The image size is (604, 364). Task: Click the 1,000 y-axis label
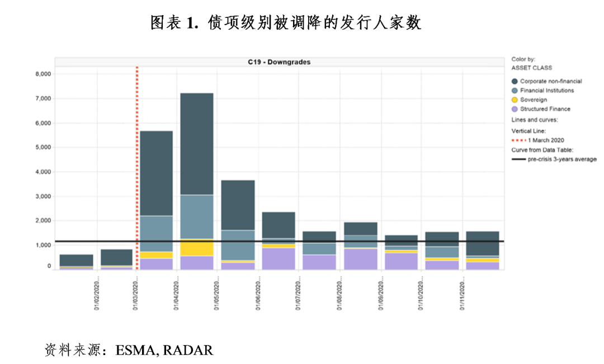[43, 245]
